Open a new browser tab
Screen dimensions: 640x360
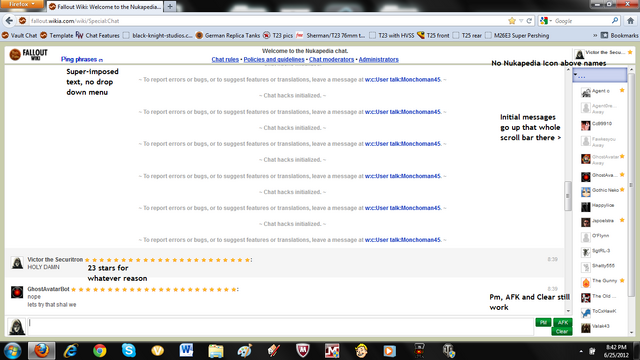pos(170,7)
